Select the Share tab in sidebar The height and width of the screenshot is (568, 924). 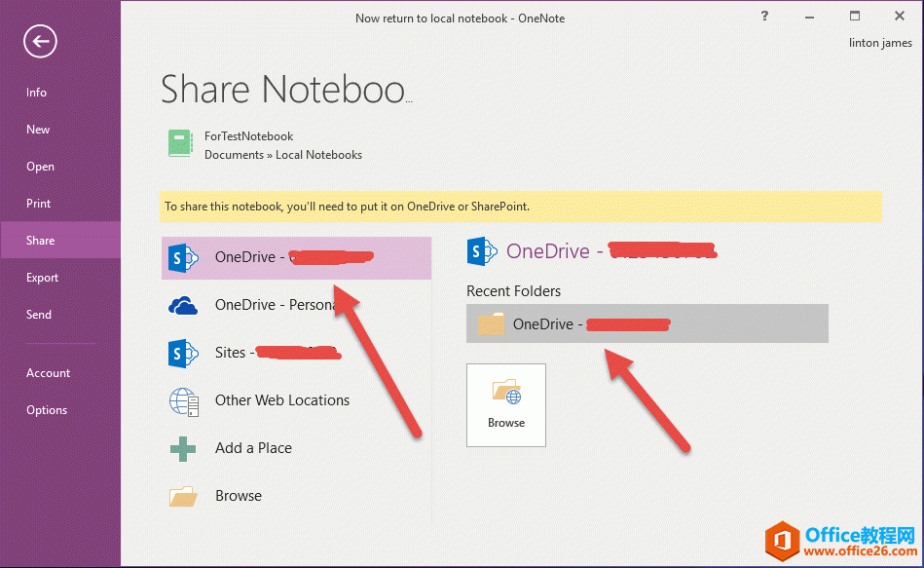point(60,240)
